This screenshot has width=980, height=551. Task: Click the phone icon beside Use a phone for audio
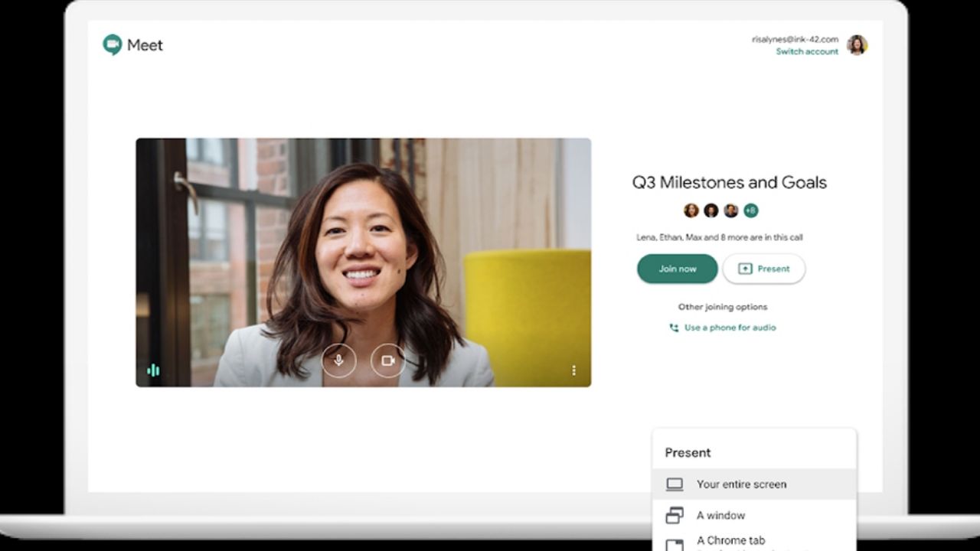672,328
